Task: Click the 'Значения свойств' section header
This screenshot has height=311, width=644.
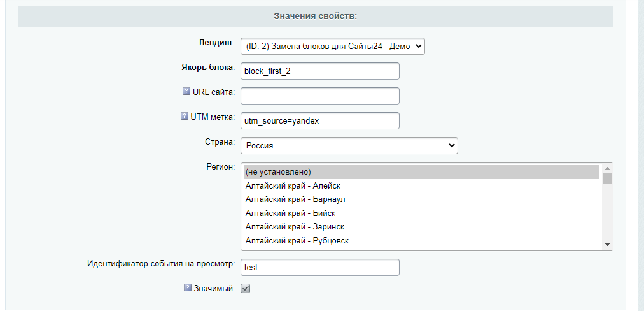Action: pyautogui.click(x=315, y=17)
